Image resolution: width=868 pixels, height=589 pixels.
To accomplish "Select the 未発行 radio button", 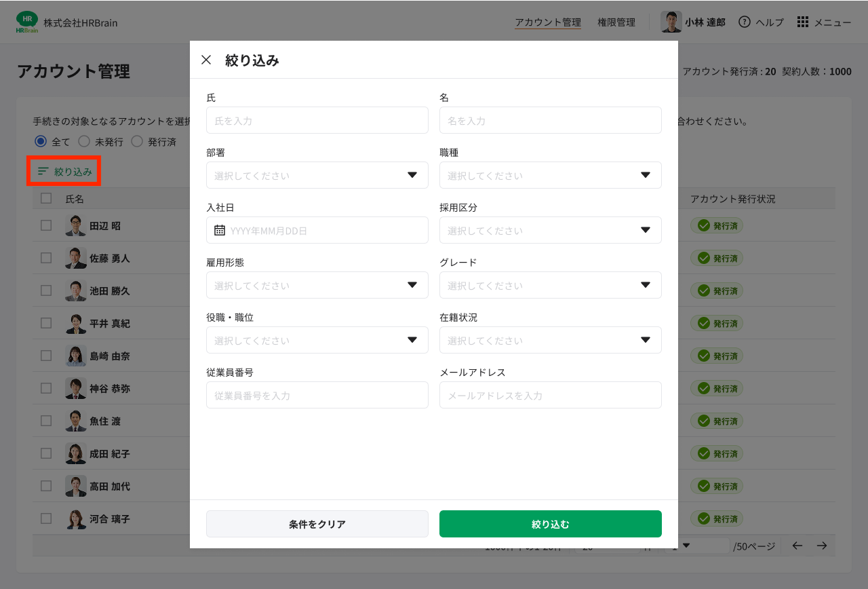I will click(85, 141).
